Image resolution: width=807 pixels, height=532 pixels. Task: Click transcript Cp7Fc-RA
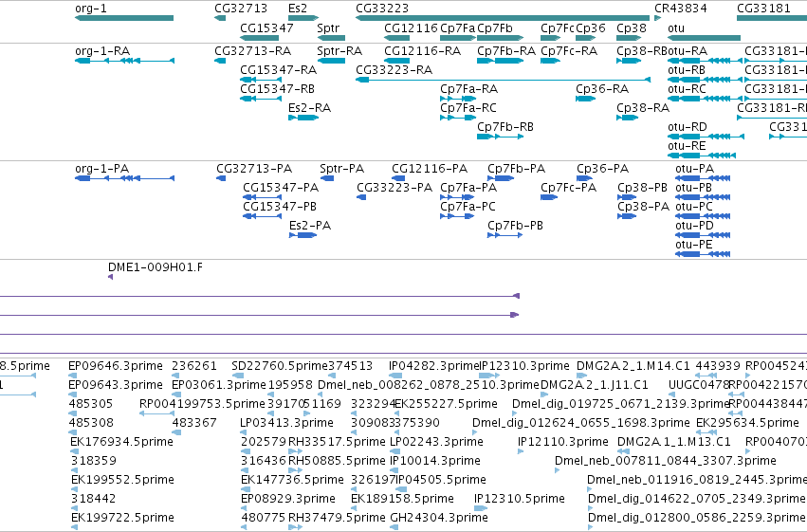[x=550, y=61]
